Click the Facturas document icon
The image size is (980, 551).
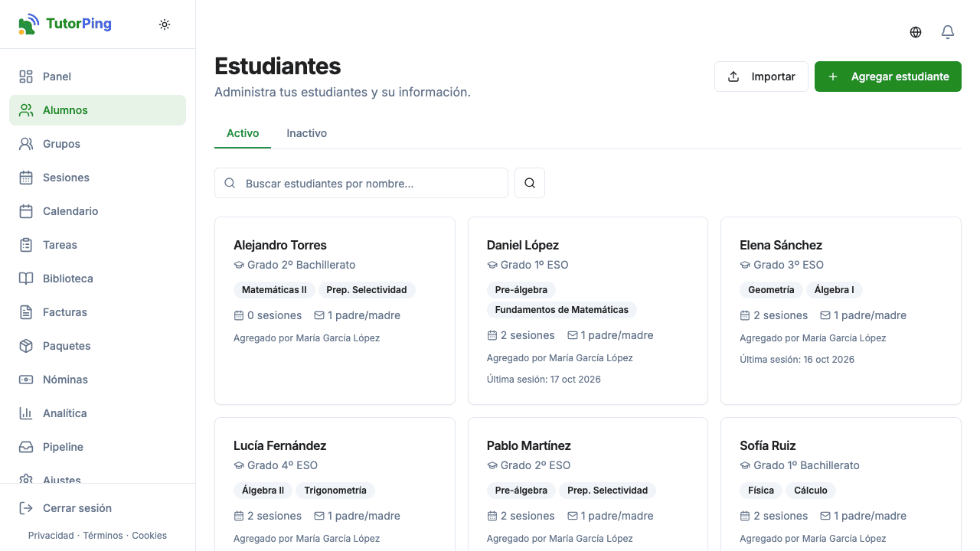coord(26,312)
